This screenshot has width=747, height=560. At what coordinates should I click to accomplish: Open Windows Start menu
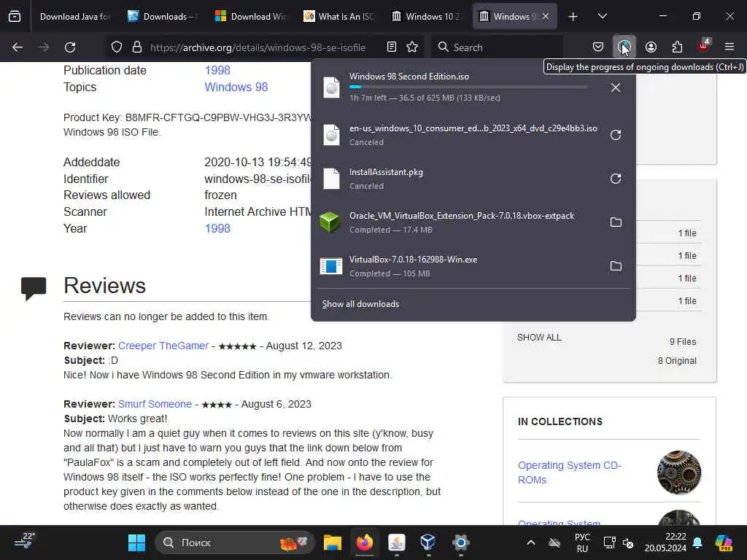click(136, 542)
